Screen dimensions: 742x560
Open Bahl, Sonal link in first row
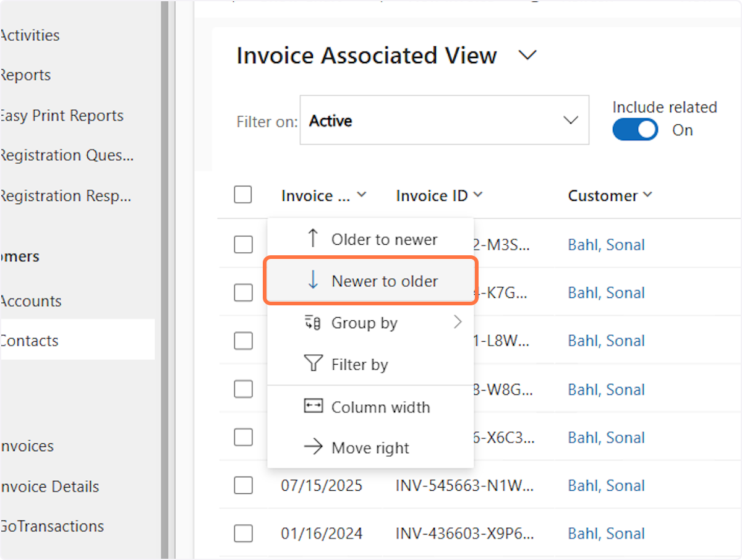[x=606, y=245]
